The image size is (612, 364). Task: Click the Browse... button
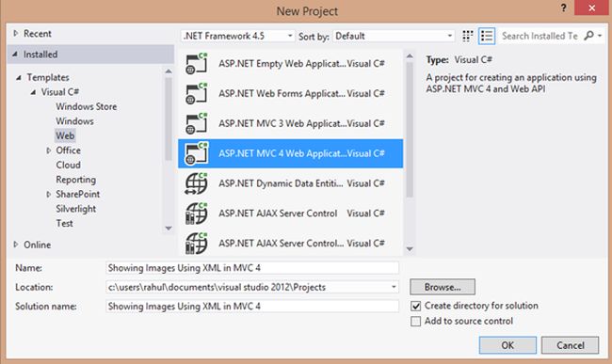tap(443, 287)
